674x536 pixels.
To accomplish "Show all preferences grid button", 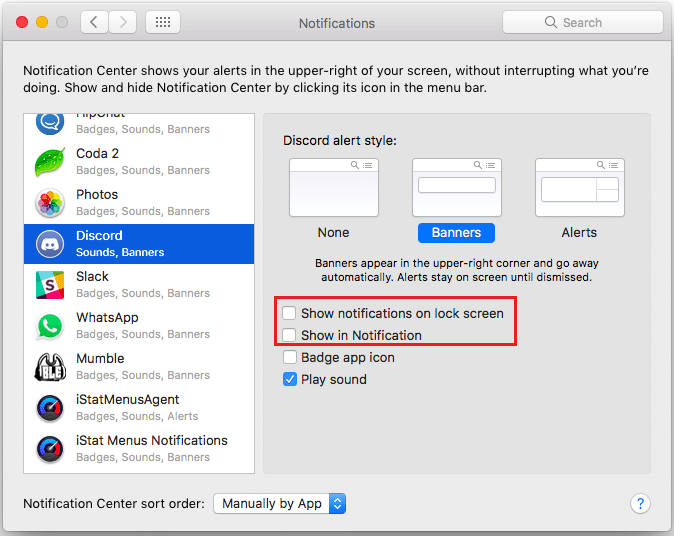I will [x=163, y=22].
